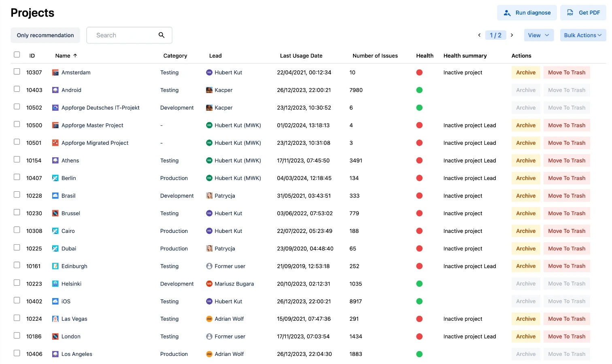Click the magnifier icon in the search box
This screenshot has width=612, height=364.
(161, 35)
